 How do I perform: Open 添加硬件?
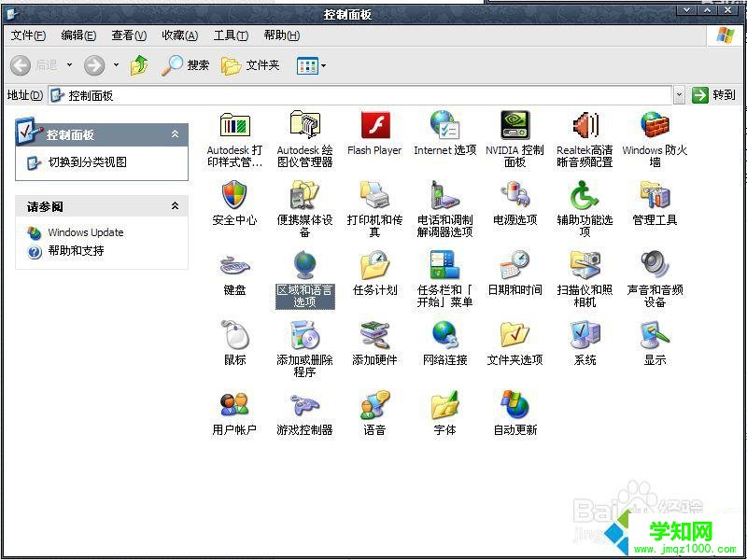coord(374,343)
